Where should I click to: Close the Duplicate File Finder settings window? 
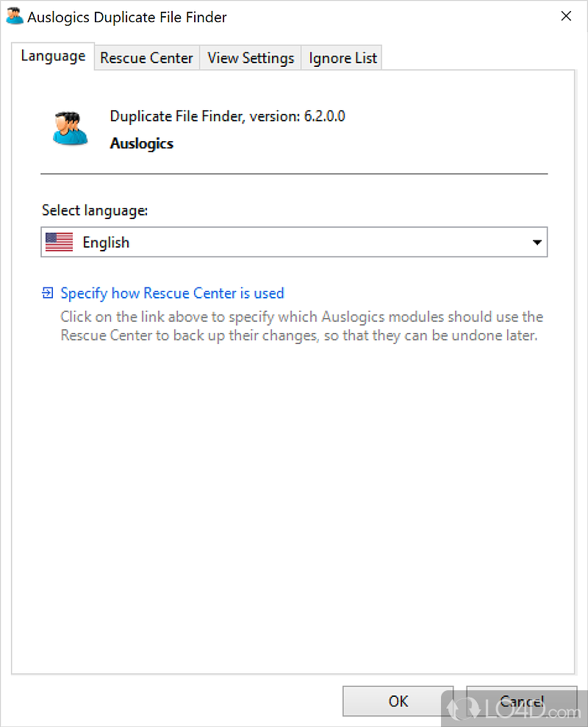pyautogui.click(x=565, y=16)
